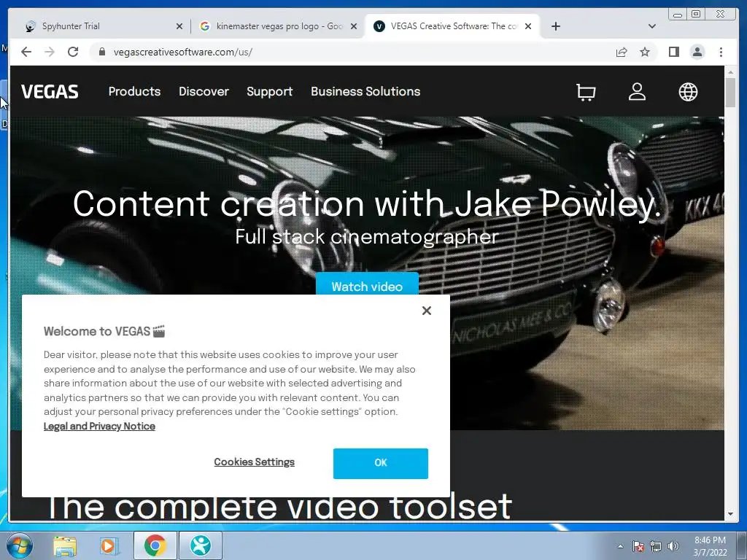Click scrollbar down arrow
Viewport: 747px width, 560px height.
coord(730,514)
